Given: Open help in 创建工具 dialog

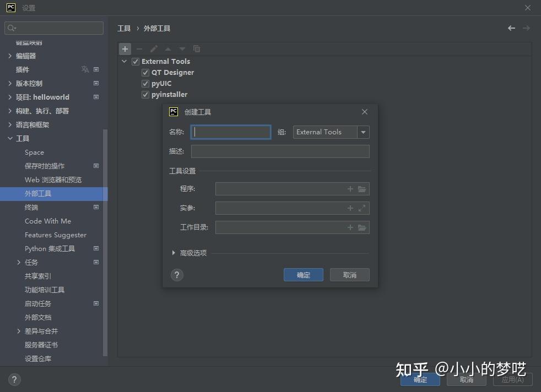Looking at the screenshot, I should (x=177, y=275).
